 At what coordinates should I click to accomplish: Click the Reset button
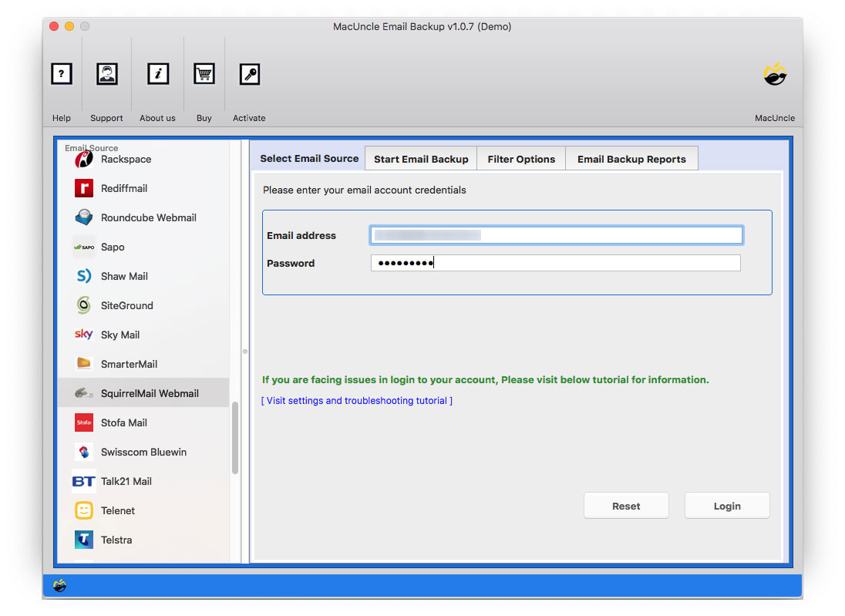[626, 506]
